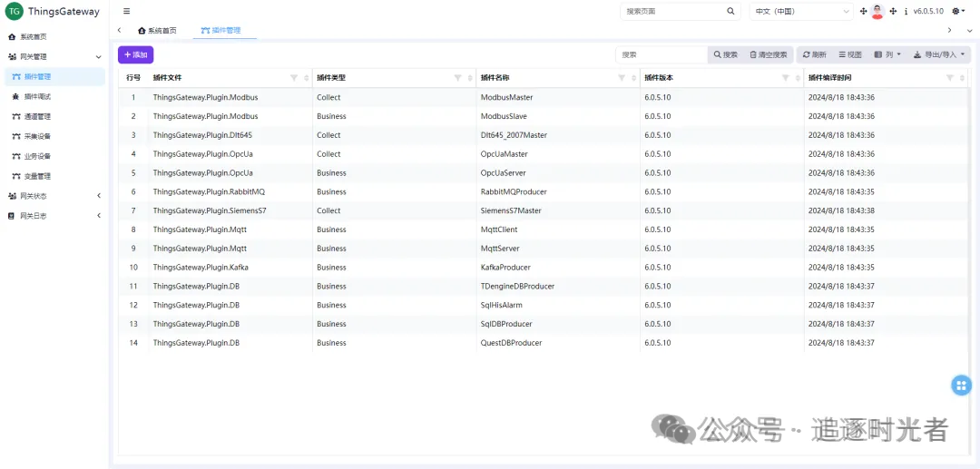Click the move icon right of the avatar
Viewport: 980px width, 469px height.
tap(893, 11)
